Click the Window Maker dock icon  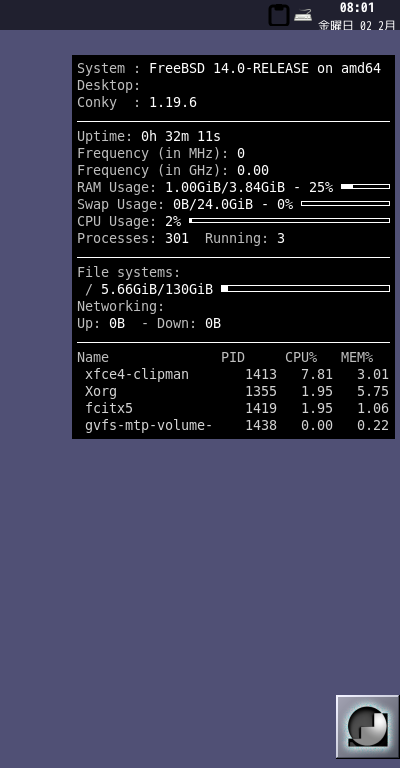pyautogui.click(x=368, y=726)
